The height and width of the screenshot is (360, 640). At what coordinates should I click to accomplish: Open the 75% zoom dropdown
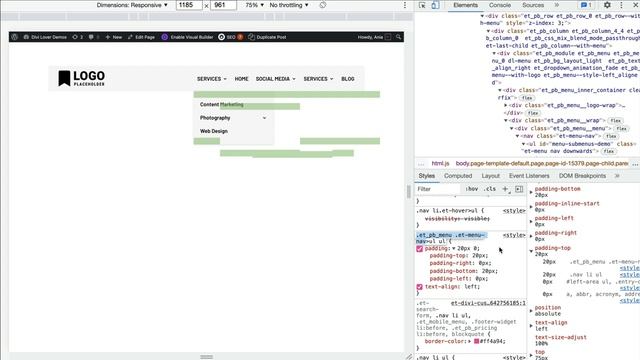255,5
